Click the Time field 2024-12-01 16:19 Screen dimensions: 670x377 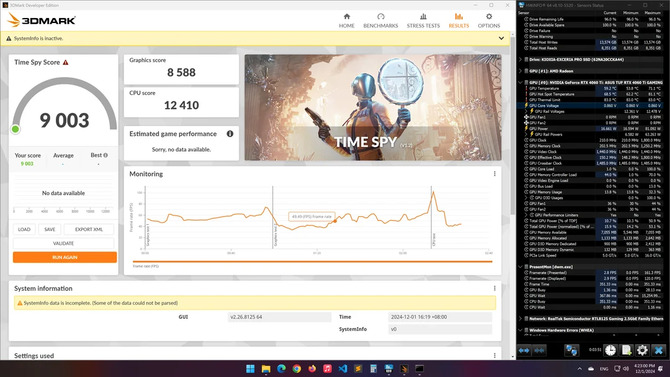point(440,317)
